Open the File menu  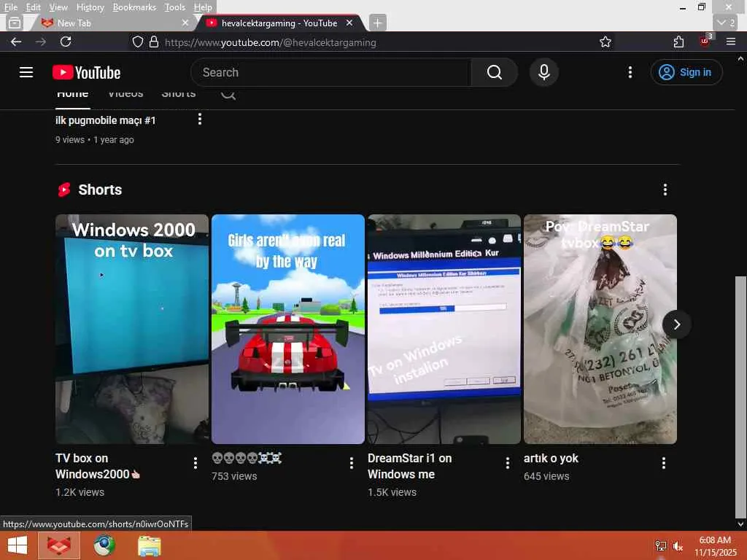pos(10,7)
